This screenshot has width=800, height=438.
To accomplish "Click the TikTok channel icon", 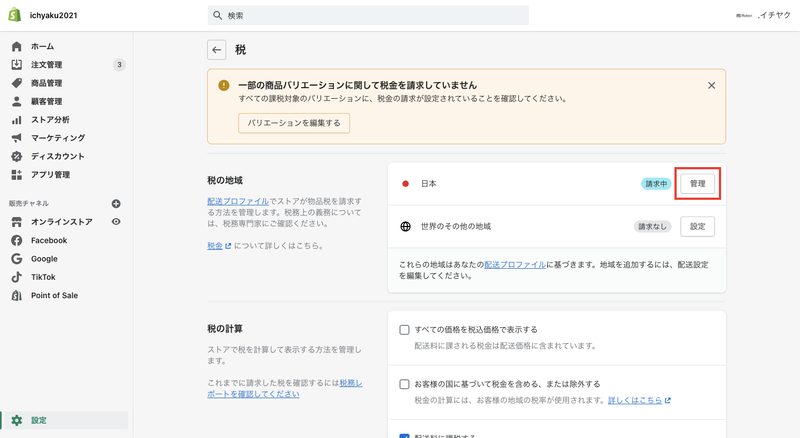I will (17, 277).
